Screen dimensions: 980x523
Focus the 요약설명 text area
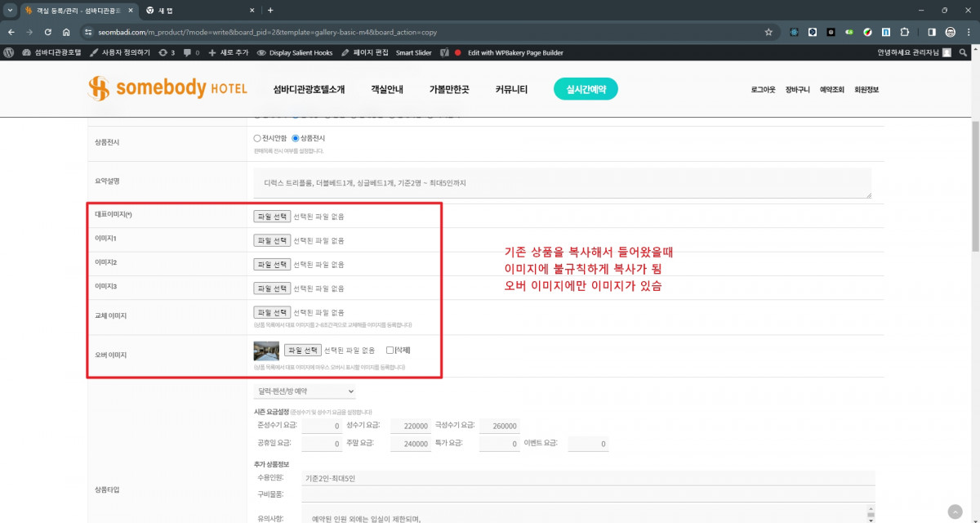pyautogui.click(x=563, y=183)
